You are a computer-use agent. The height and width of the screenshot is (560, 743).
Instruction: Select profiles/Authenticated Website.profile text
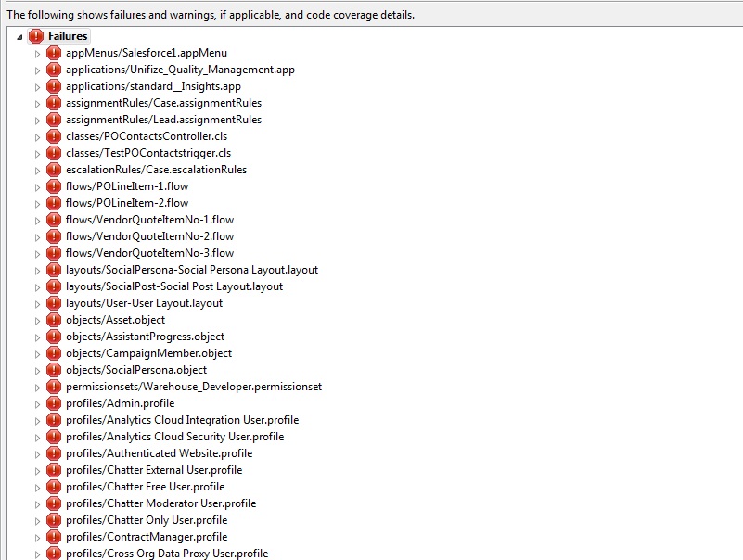(160, 453)
